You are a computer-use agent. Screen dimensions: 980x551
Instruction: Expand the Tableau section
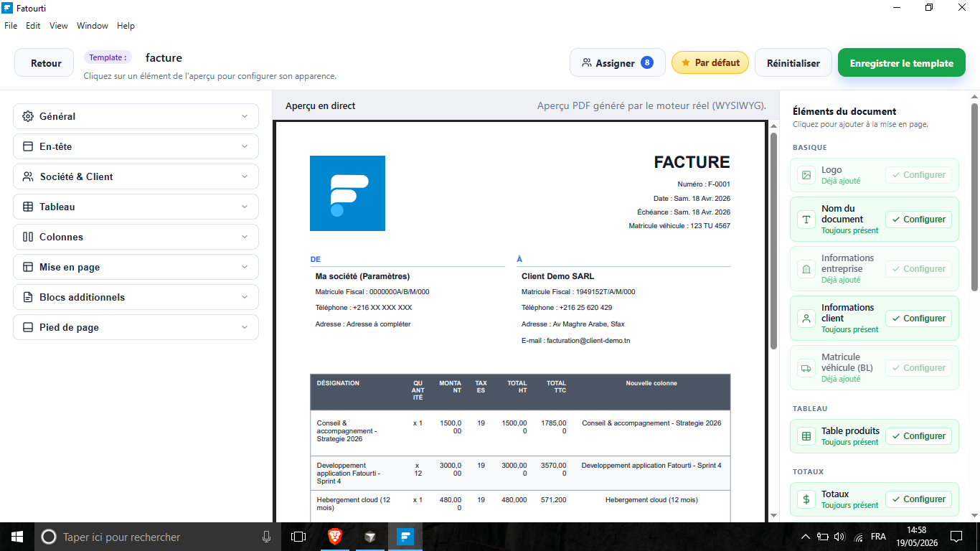[x=136, y=207]
